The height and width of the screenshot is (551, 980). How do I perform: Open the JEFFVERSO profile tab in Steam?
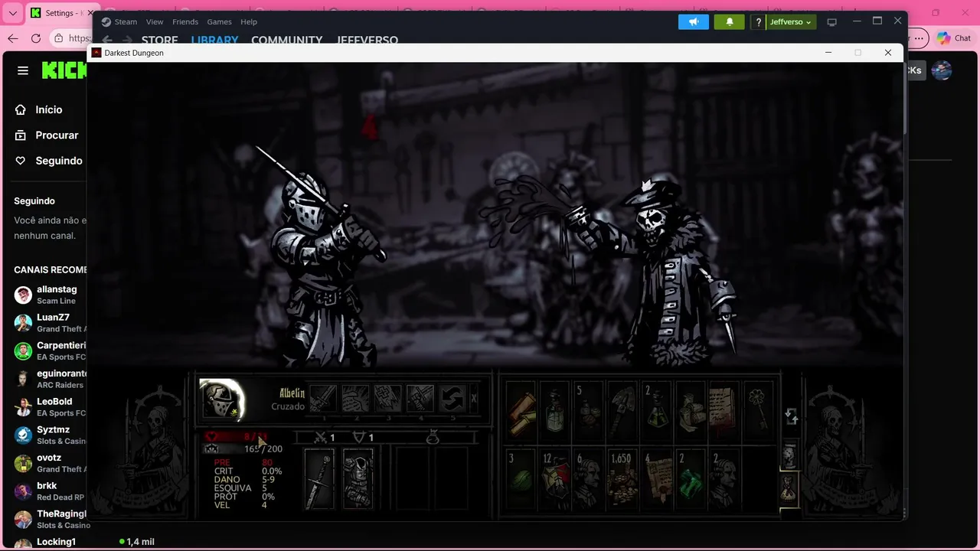point(367,40)
